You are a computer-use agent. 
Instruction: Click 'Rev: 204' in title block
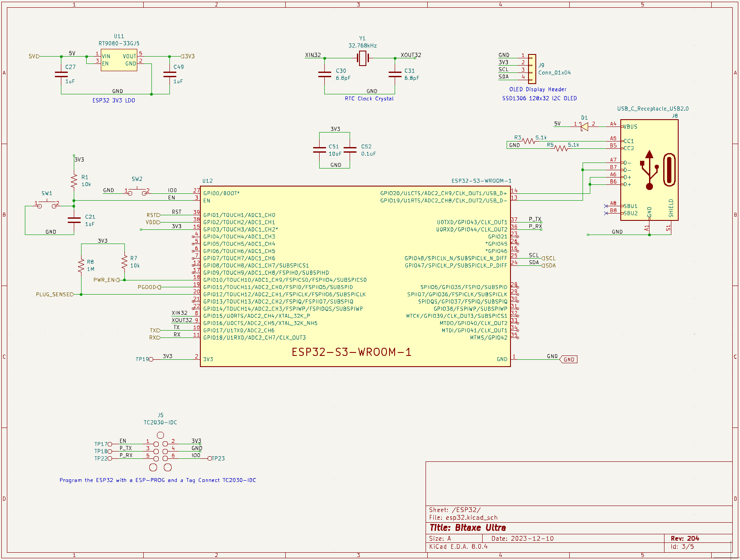pos(685,539)
